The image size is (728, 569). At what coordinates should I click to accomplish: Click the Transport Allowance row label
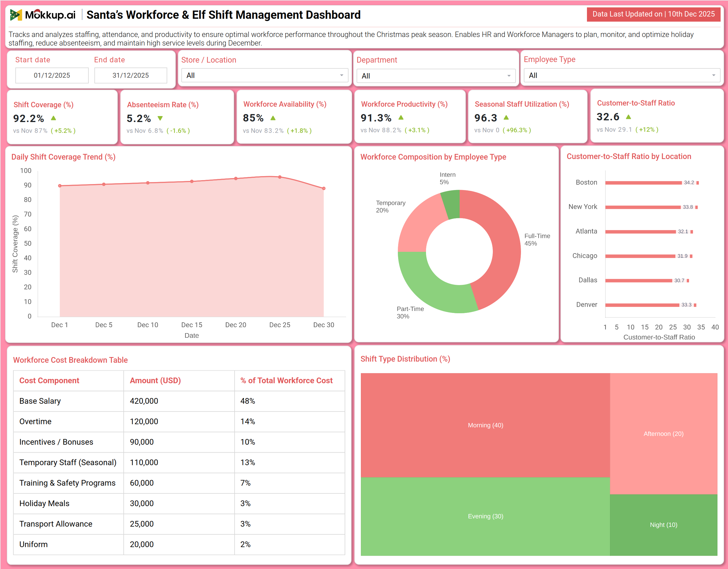56,524
